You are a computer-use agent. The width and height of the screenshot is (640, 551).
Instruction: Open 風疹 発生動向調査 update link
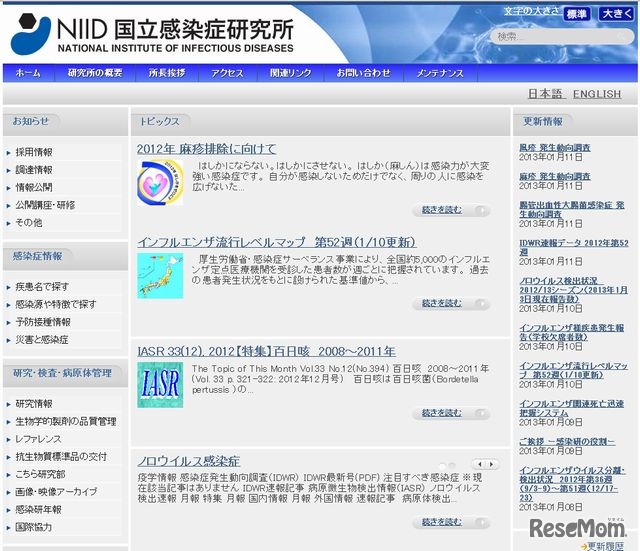(x=555, y=148)
